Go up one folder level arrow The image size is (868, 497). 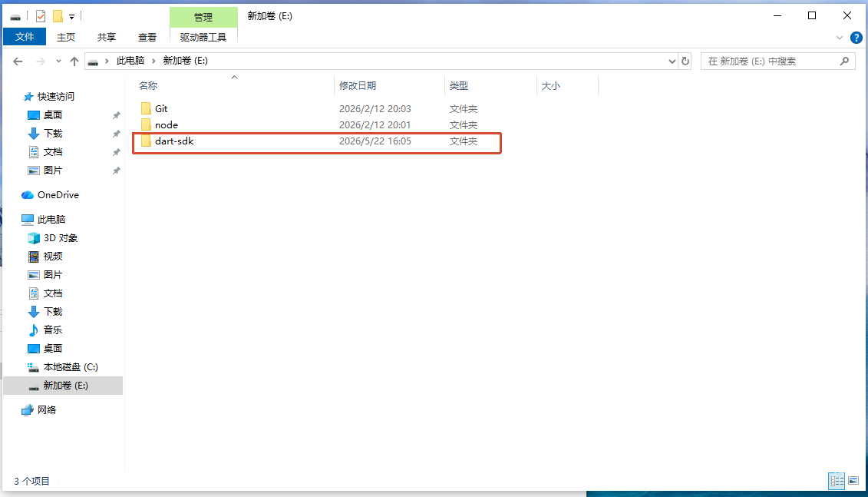click(x=74, y=61)
